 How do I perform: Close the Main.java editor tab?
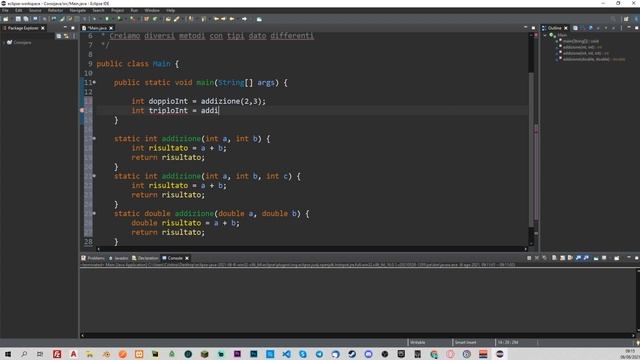[111, 28]
